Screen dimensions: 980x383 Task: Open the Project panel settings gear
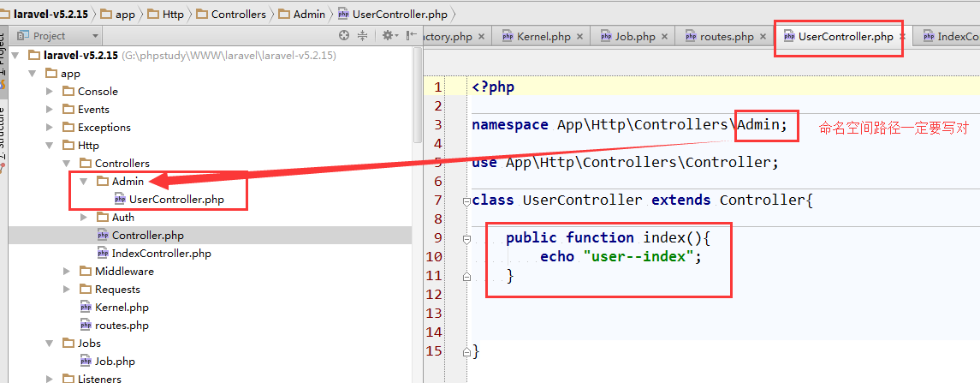tap(387, 36)
